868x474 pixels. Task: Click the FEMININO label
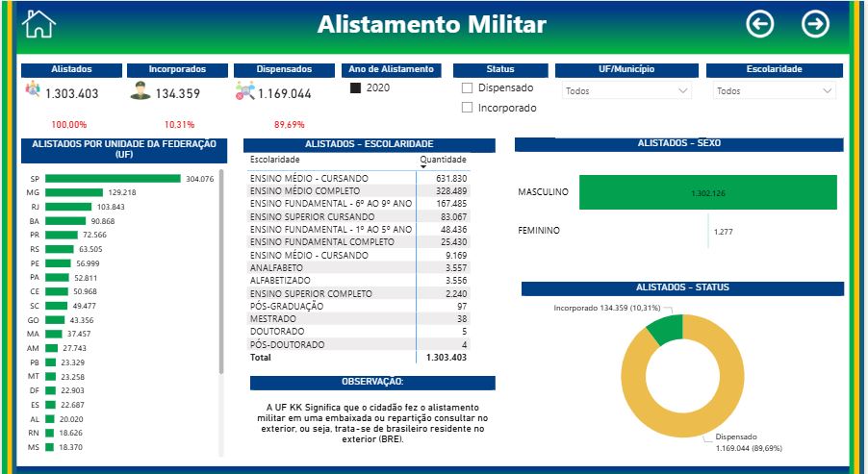(539, 230)
